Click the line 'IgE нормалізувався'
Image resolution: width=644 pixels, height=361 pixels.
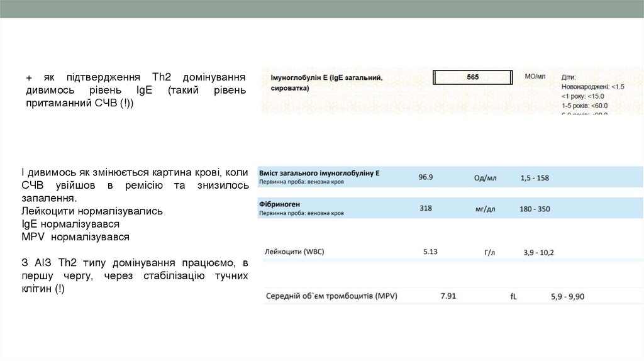tap(70, 224)
